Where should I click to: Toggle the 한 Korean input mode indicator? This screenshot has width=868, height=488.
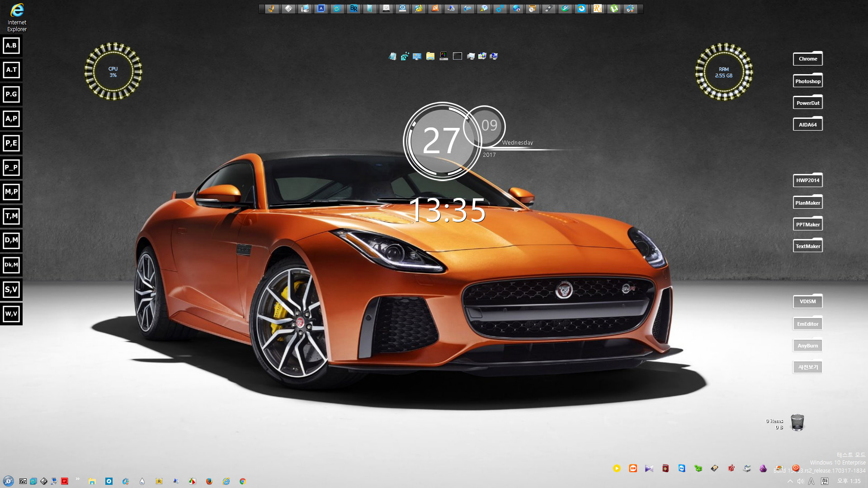(825, 481)
